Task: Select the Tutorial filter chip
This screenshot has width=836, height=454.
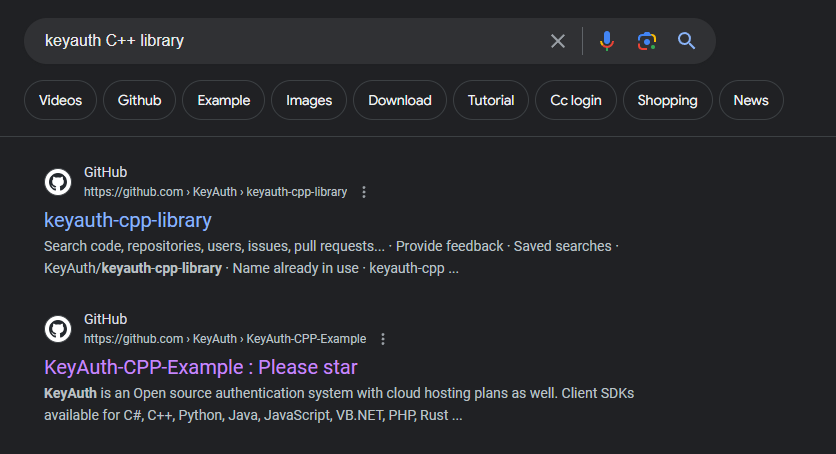Action: click(x=491, y=100)
